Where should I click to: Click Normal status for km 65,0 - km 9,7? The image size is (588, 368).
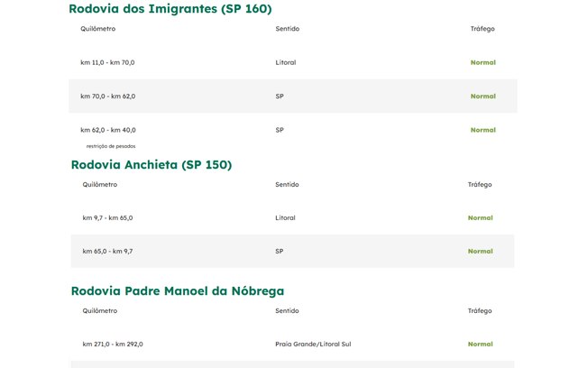480,251
